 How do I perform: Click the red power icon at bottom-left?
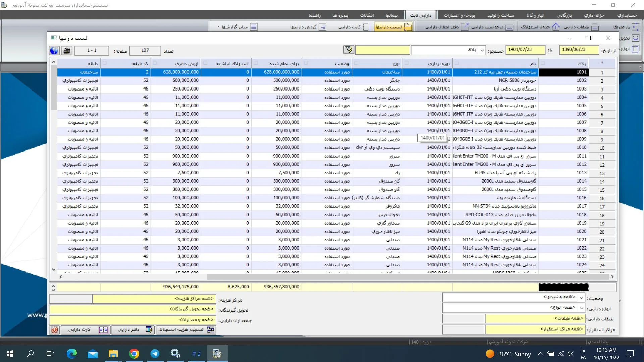(x=55, y=330)
